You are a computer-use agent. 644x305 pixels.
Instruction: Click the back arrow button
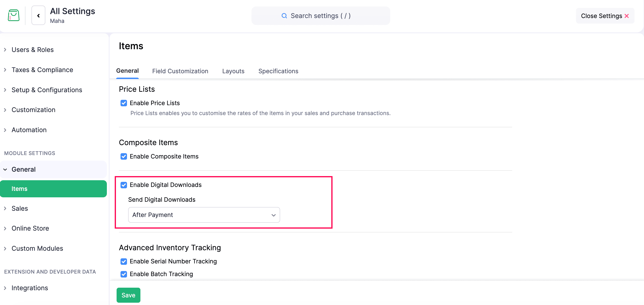[x=38, y=15]
